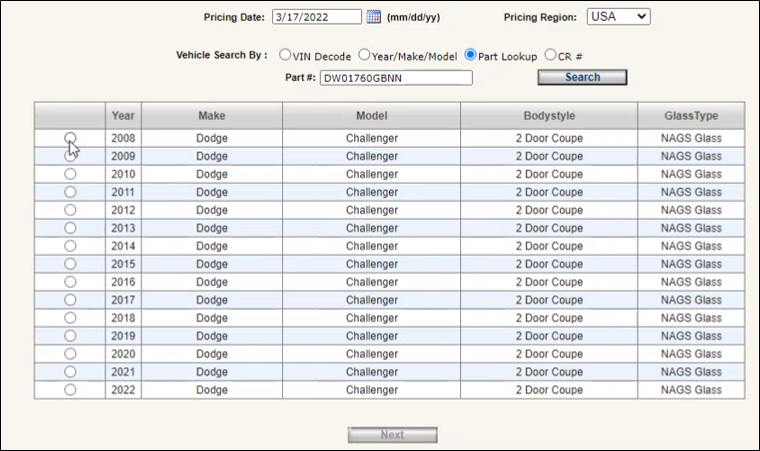The image size is (760, 451).
Task: Mark the 2022 Dodge Challenger radio button
Action: (70, 389)
